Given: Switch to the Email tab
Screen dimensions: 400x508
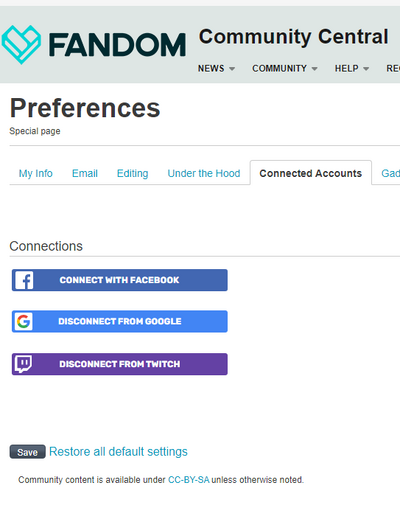Looking at the screenshot, I should tap(85, 173).
